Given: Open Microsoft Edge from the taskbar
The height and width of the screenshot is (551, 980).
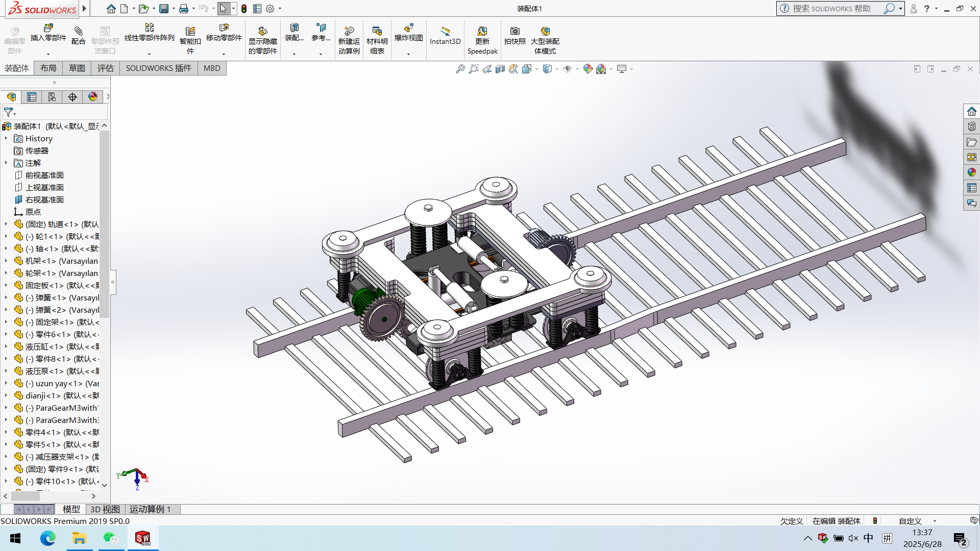Looking at the screenshot, I should coord(47,538).
